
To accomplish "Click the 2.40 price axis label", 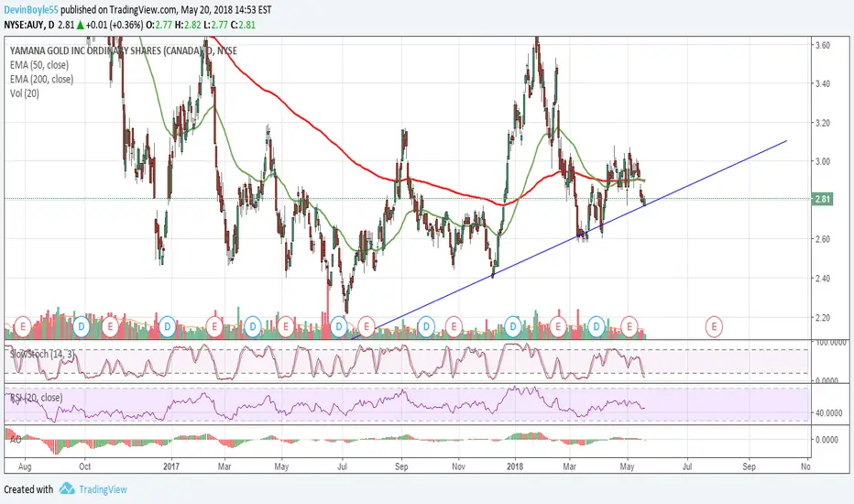I will click(x=823, y=279).
